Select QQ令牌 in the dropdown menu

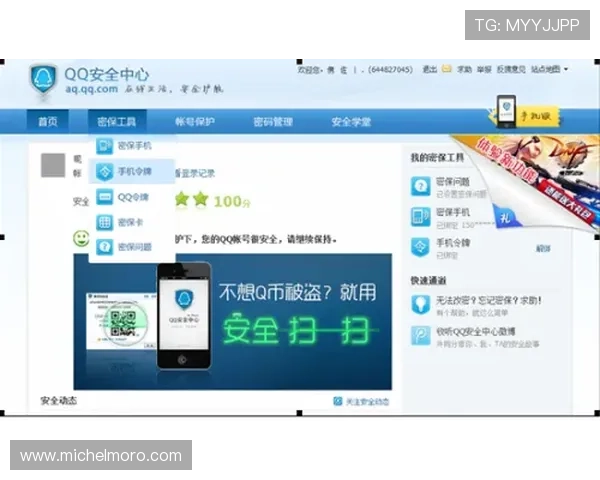(132, 197)
